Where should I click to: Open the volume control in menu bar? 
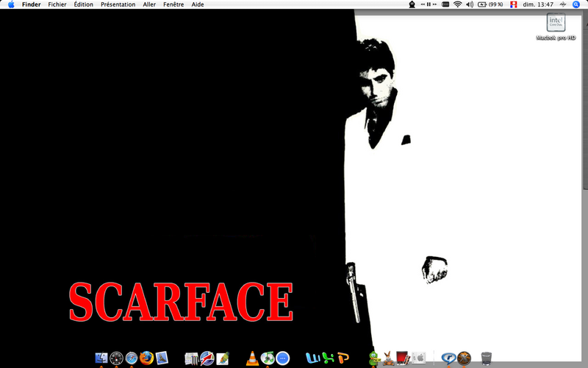point(470,4)
